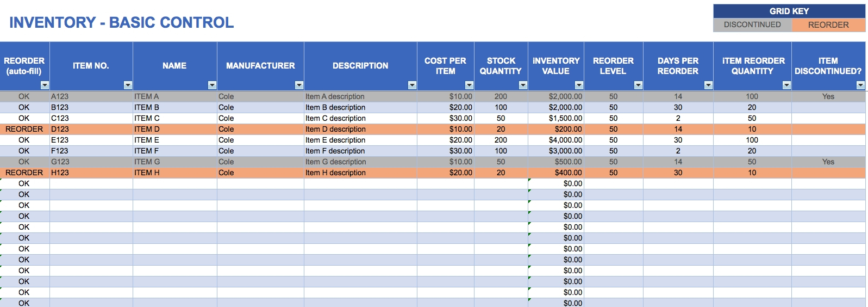This screenshot has height=307, width=868.
Task: Select the Inventory - Basic Control title
Action: click(x=122, y=22)
